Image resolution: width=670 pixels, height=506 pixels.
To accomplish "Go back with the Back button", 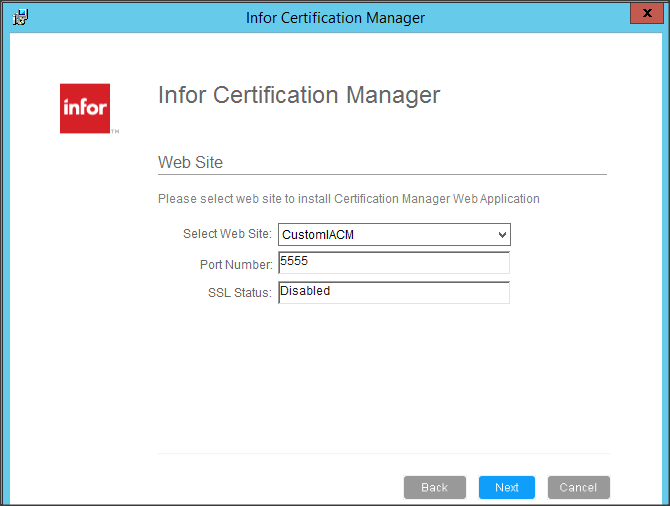I will click(x=435, y=487).
